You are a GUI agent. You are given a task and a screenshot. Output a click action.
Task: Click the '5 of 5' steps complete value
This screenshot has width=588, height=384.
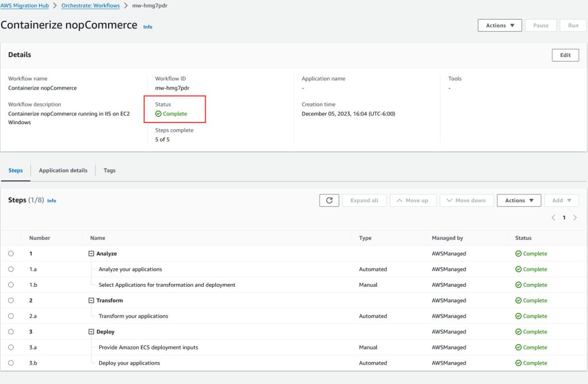point(163,139)
